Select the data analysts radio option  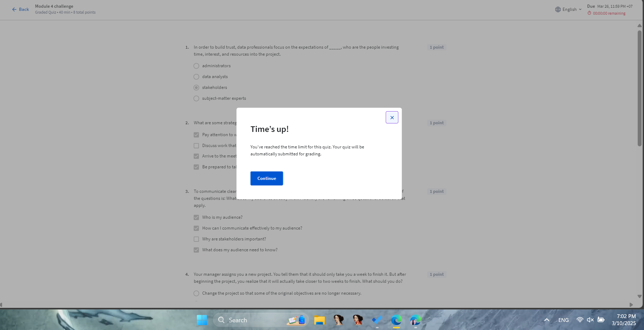click(196, 77)
